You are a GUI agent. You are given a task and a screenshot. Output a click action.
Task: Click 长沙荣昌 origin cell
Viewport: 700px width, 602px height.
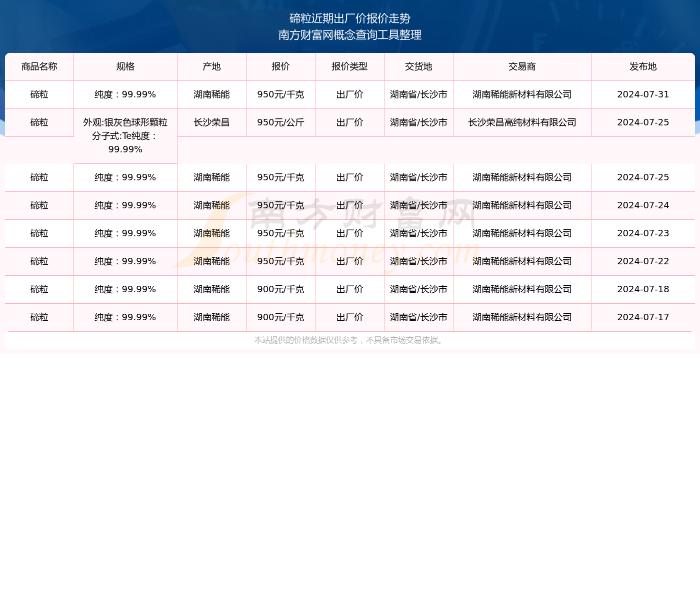[x=212, y=122]
